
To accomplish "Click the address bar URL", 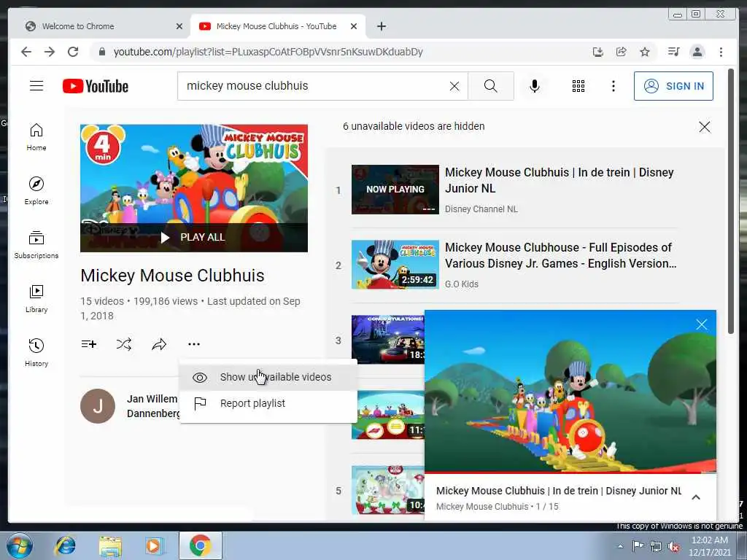I will point(268,52).
